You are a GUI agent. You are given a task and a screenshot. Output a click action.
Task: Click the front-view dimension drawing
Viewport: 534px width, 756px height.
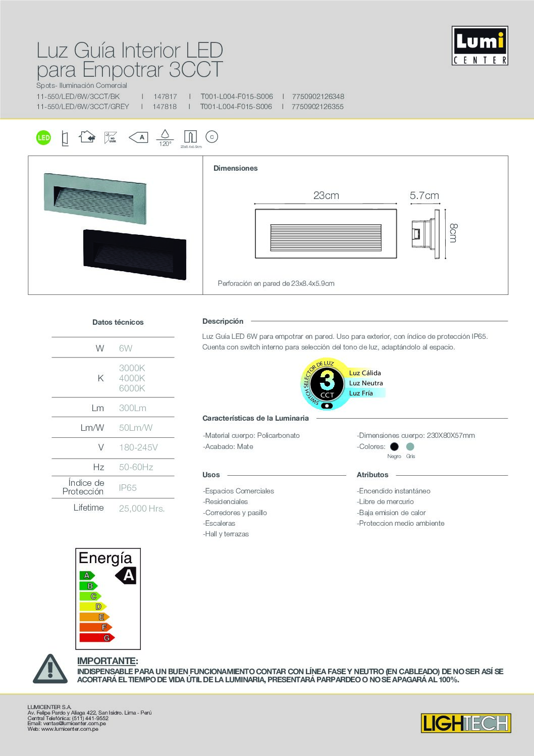[x=326, y=234]
